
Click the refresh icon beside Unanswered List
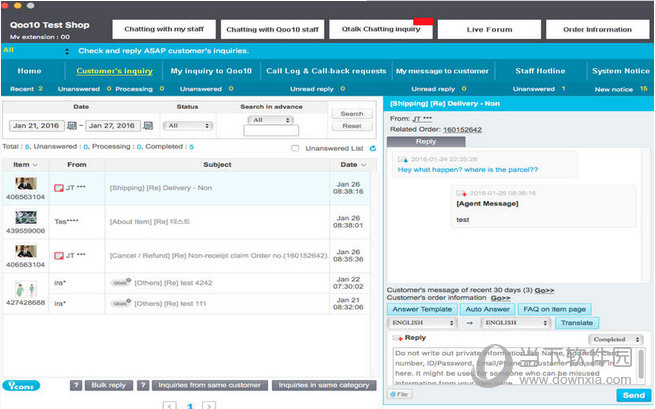click(373, 148)
